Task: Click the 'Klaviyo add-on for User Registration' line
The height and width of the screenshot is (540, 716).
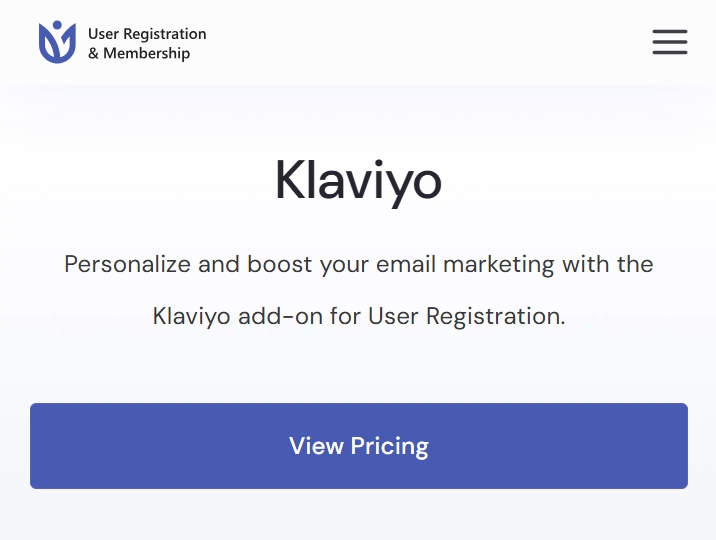Action: coord(358,316)
